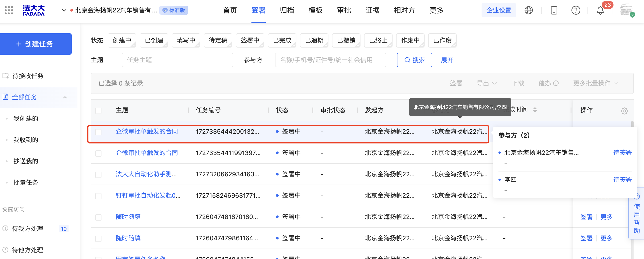644x259 pixels.
Task: Toggle the 已终止 status filter
Action: point(378,40)
